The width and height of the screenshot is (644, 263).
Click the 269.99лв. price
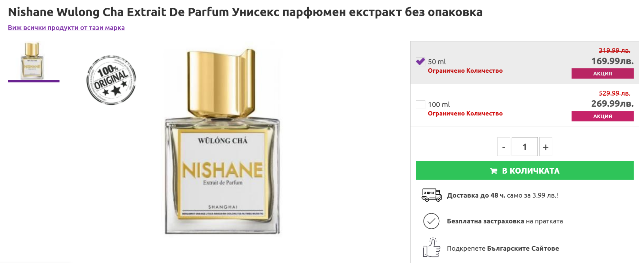612,104
